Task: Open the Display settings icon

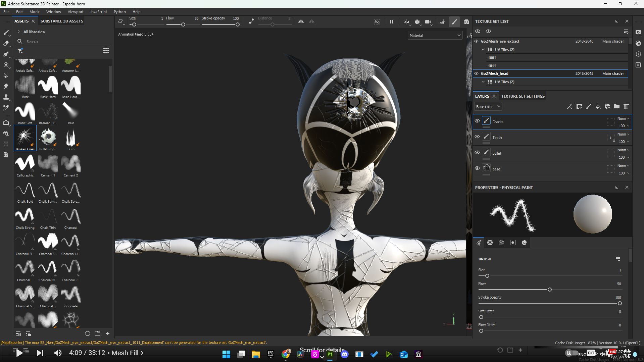Action: 638,33
